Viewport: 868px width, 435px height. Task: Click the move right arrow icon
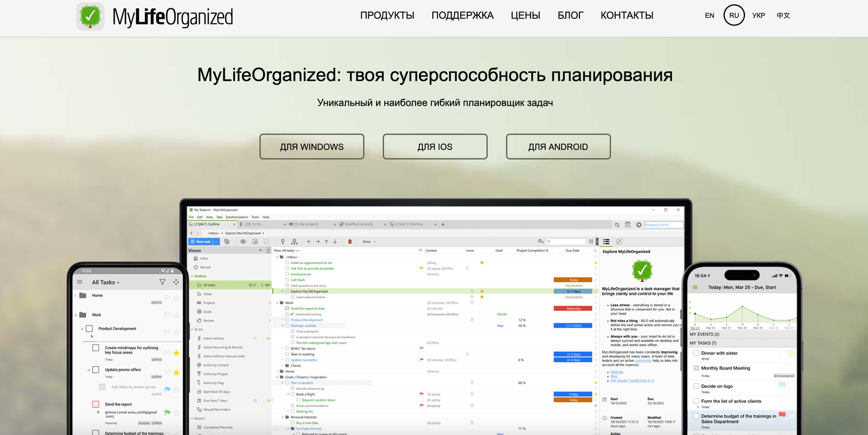pos(318,242)
